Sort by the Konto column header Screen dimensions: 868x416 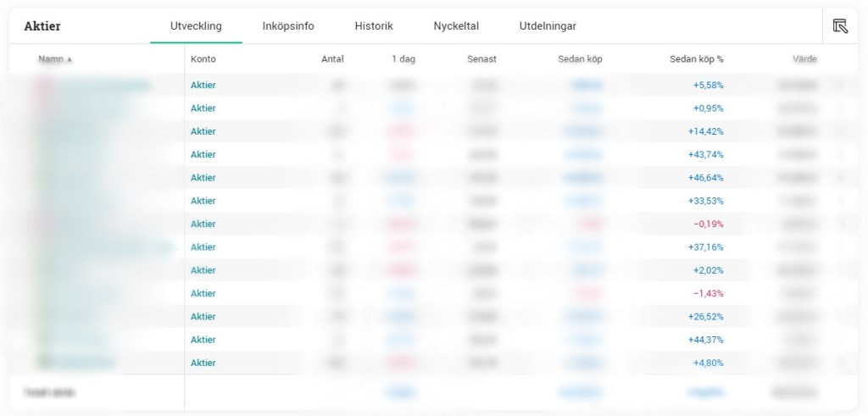click(x=203, y=59)
